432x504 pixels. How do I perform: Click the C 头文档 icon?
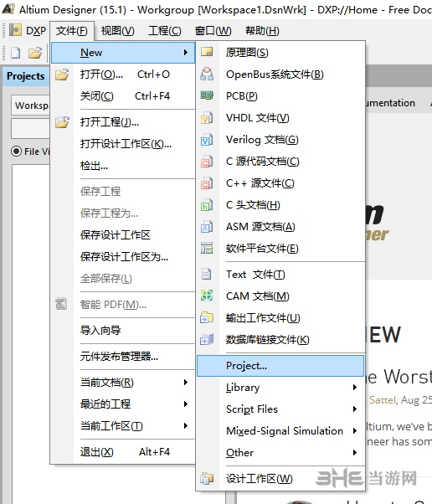click(x=207, y=205)
